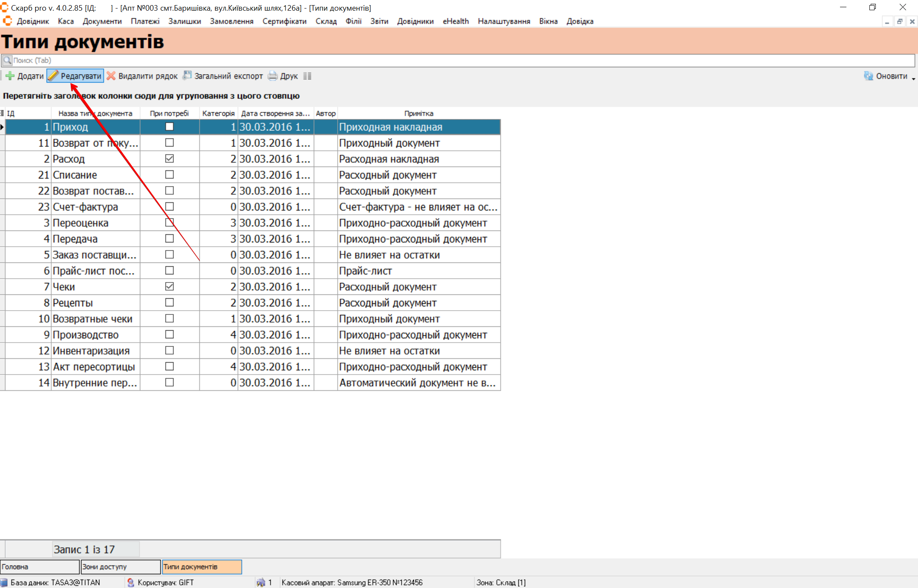Sort by Назва типу документа column header

click(x=95, y=113)
